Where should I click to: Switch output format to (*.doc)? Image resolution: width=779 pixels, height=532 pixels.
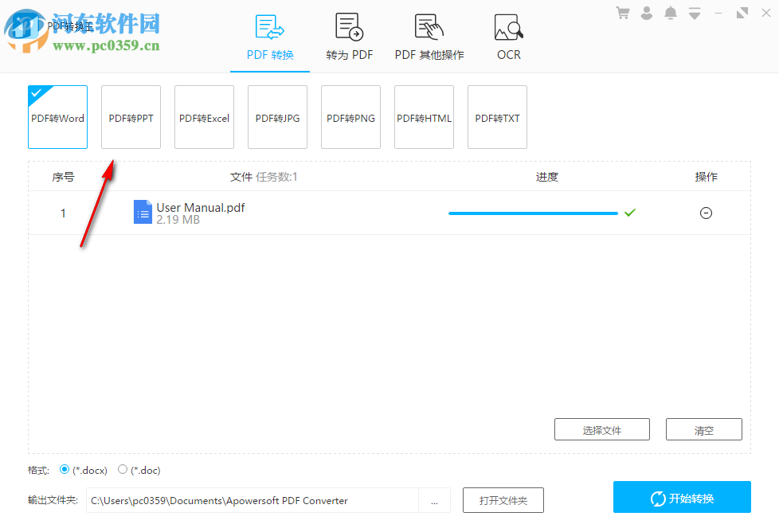(x=123, y=469)
